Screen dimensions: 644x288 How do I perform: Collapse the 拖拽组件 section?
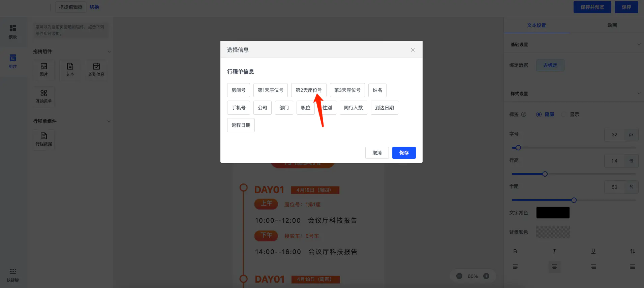coord(109,52)
